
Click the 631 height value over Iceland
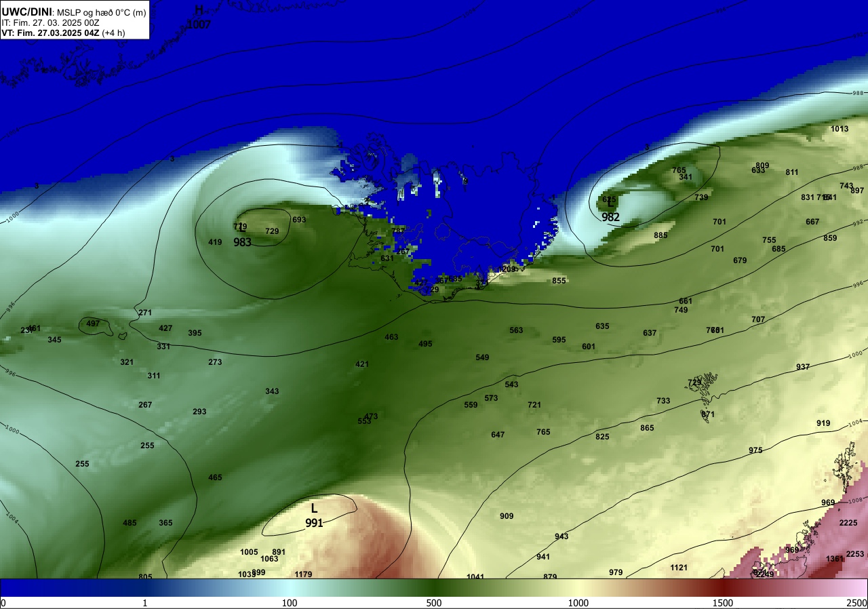[387, 258]
